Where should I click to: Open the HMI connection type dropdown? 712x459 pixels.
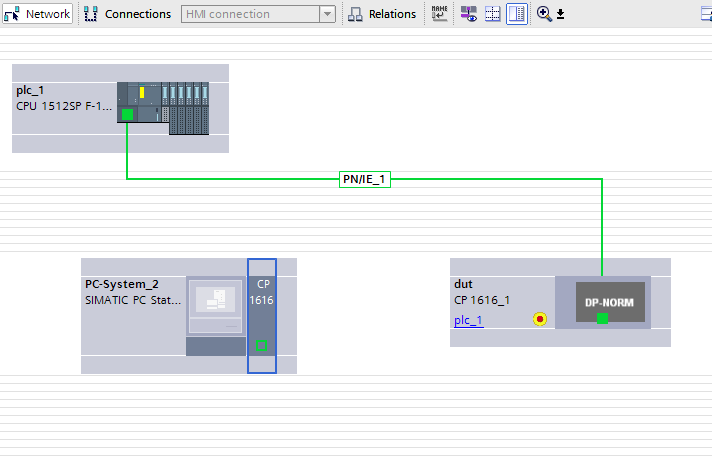[x=327, y=14]
